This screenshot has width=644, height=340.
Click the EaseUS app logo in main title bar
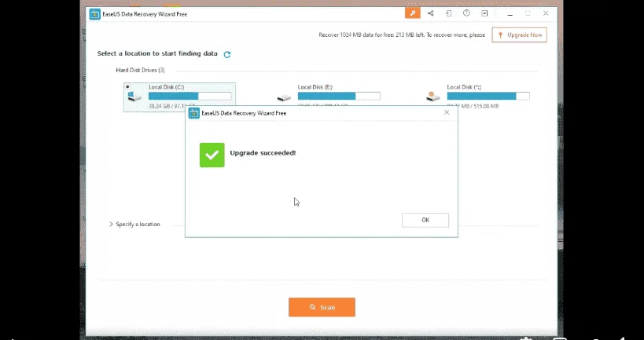pos(95,14)
